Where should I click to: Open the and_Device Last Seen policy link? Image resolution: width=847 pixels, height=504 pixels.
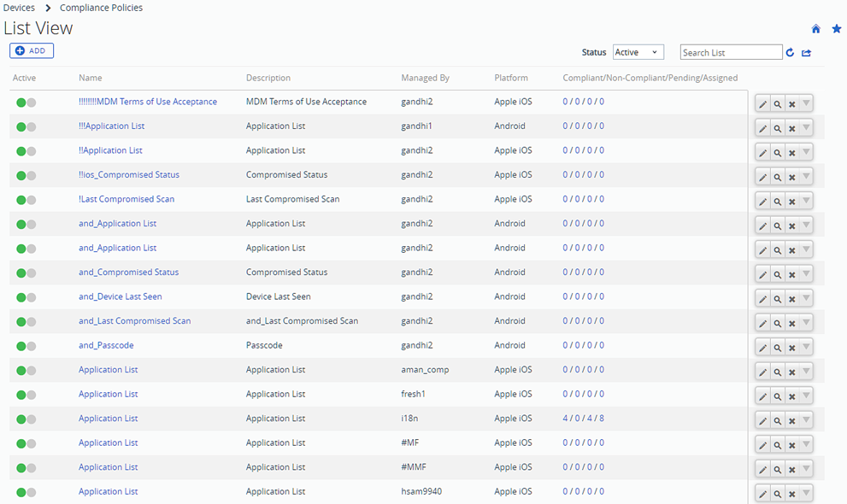tap(120, 296)
